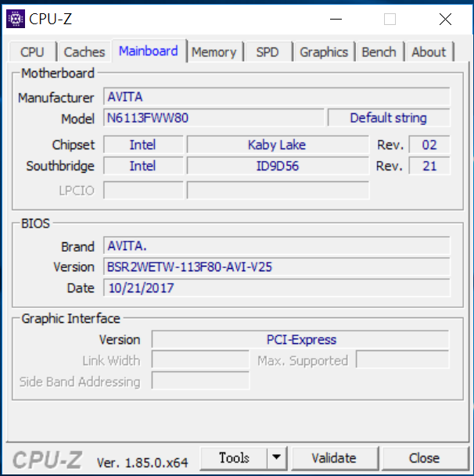The image size is (474, 476).
Task: Select the Kaby Lake chipset value
Action: 278,145
